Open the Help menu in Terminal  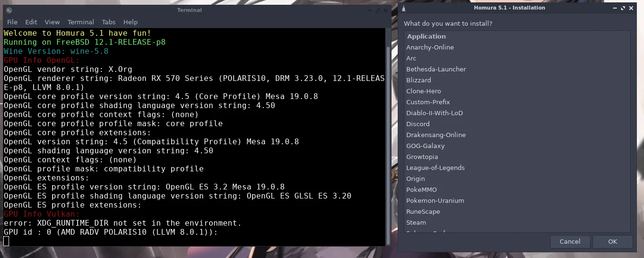pos(131,22)
